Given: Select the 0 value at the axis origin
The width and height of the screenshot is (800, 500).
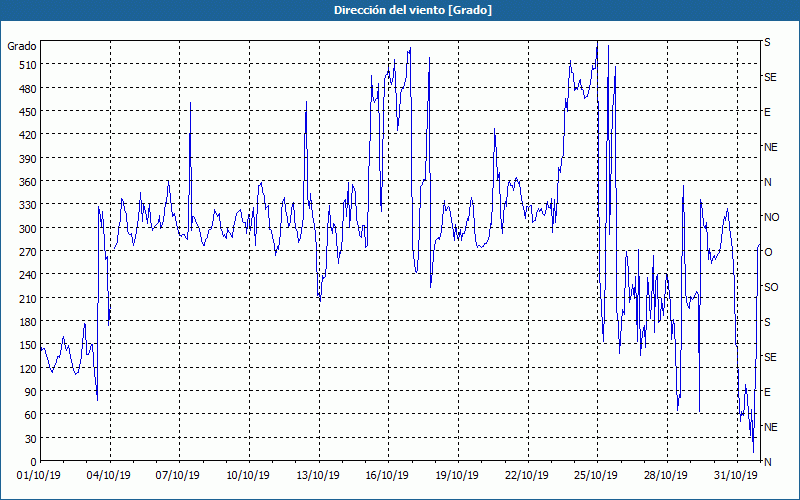Looking at the screenshot, I should click(x=33, y=462).
